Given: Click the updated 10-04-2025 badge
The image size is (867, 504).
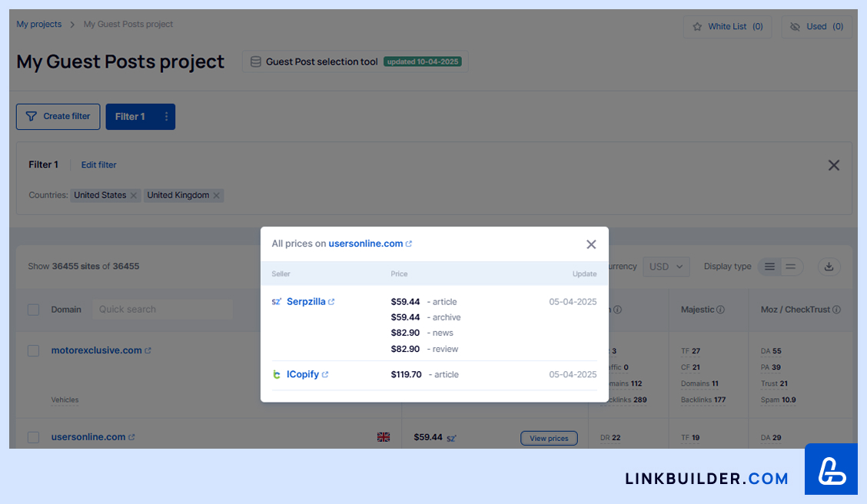Looking at the screenshot, I should point(423,62).
